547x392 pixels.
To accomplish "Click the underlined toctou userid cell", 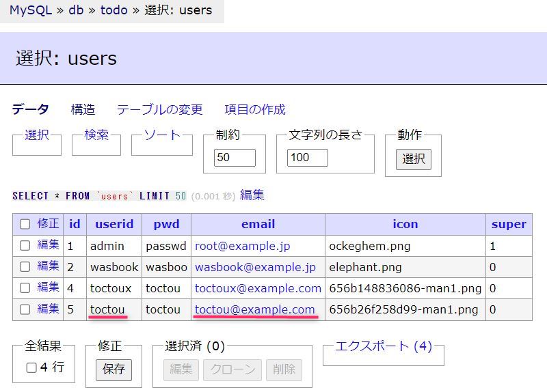I will (114, 310).
